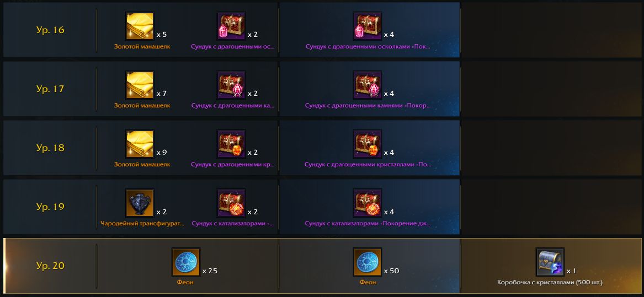The height and width of the screenshot is (297, 644).
Task: Click the Феон x25 coin icon
Action: [185, 262]
